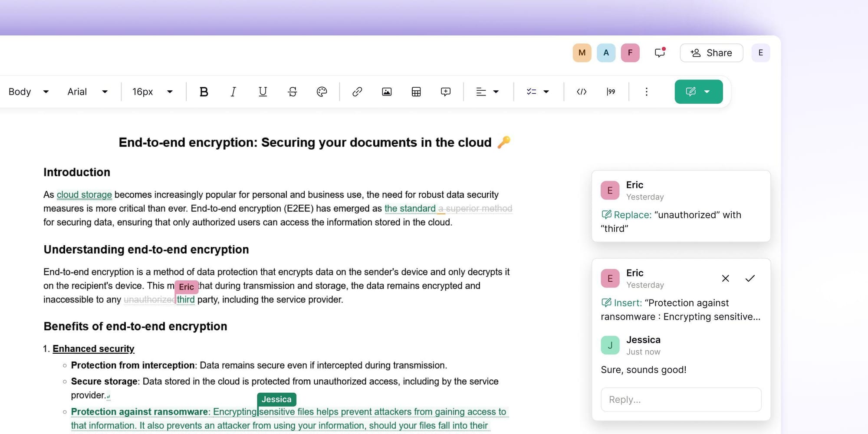Accept Eric's insert suggestion
The image size is (868, 434).
750,278
